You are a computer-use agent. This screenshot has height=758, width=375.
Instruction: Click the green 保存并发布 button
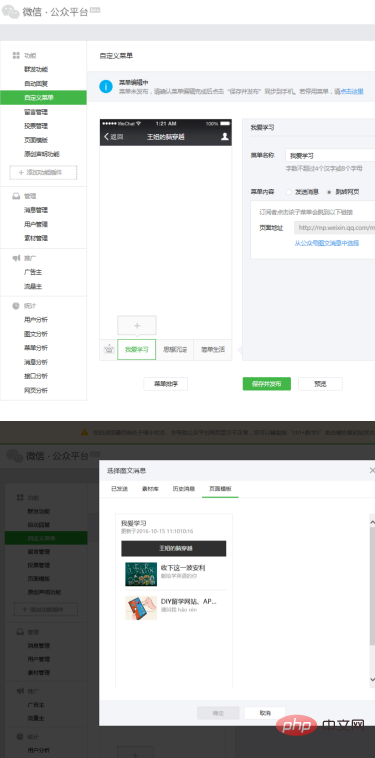[x=267, y=384]
